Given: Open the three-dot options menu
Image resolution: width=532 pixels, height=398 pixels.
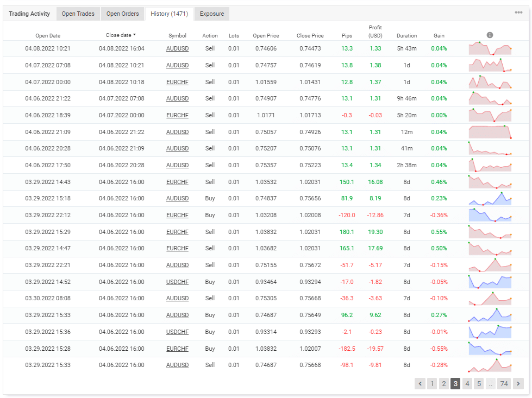Looking at the screenshot, I should point(518,12).
